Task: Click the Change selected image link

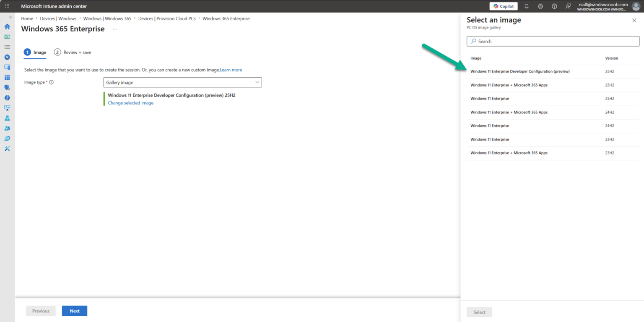Action: point(131,103)
